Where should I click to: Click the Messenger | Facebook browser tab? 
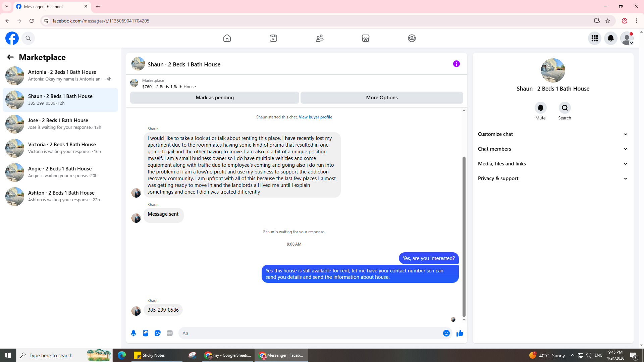(52, 7)
